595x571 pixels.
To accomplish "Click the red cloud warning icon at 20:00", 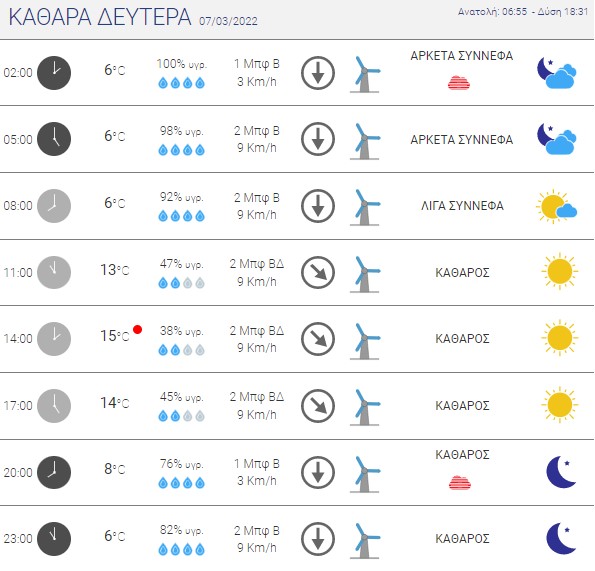I will pos(460,483).
